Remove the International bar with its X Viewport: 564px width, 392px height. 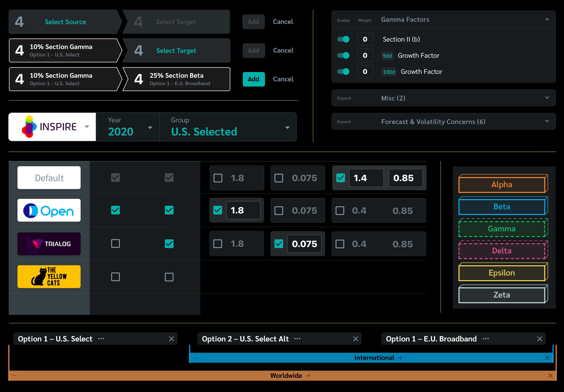click(x=547, y=358)
